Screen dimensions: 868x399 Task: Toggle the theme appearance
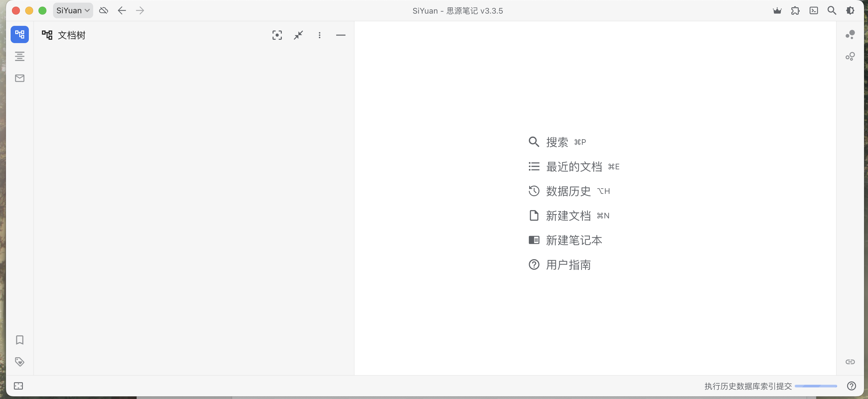click(x=850, y=10)
